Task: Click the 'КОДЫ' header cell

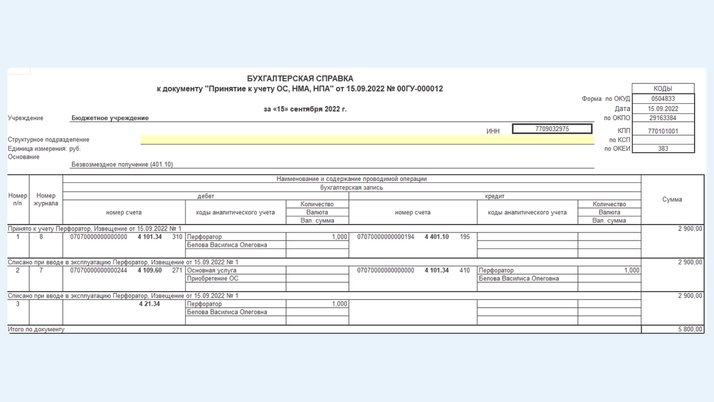Action: pyautogui.click(x=663, y=88)
